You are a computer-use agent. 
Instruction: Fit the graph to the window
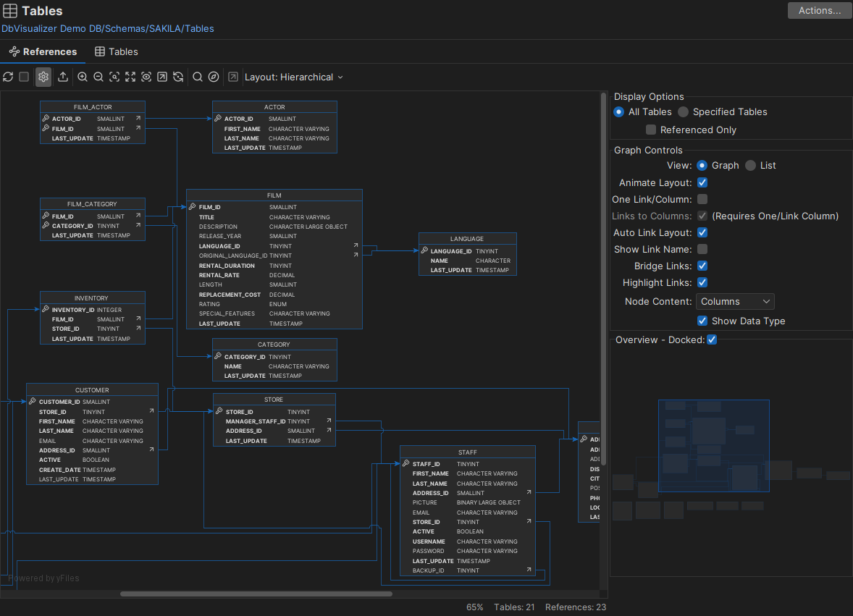click(130, 77)
